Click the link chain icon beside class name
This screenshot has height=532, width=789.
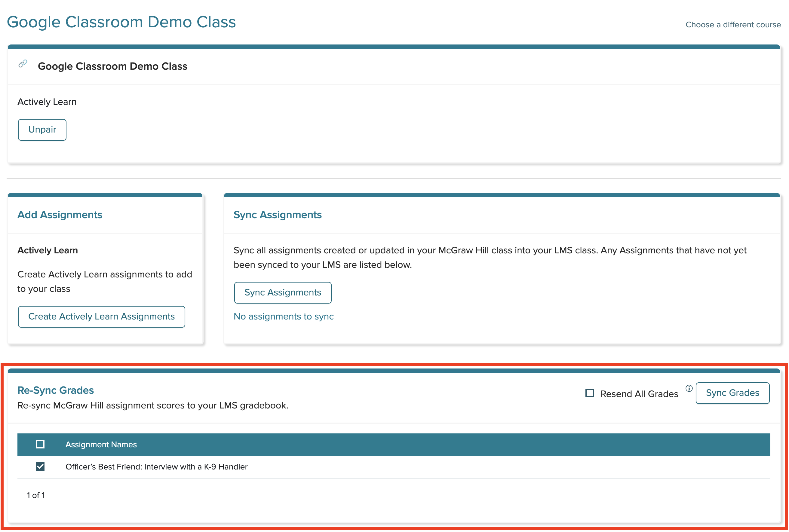click(x=23, y=63)
